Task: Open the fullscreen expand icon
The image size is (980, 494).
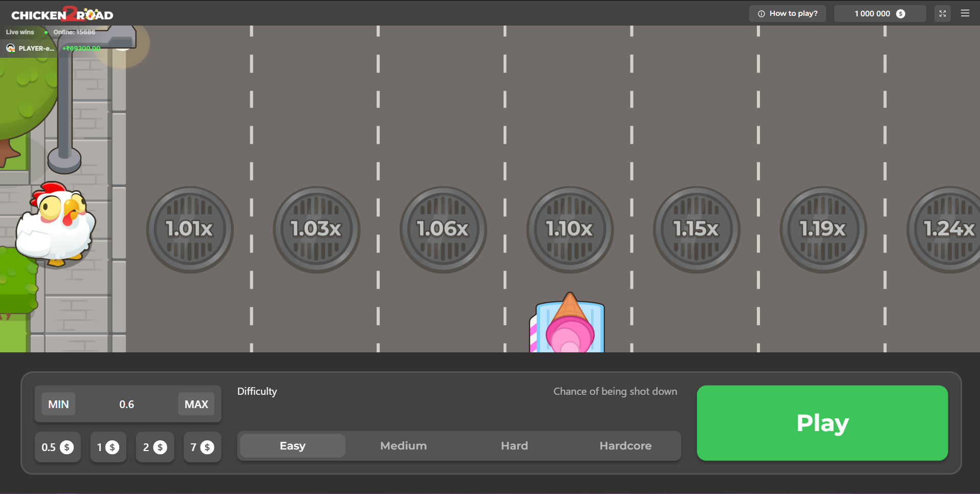Action: [942, 13]
